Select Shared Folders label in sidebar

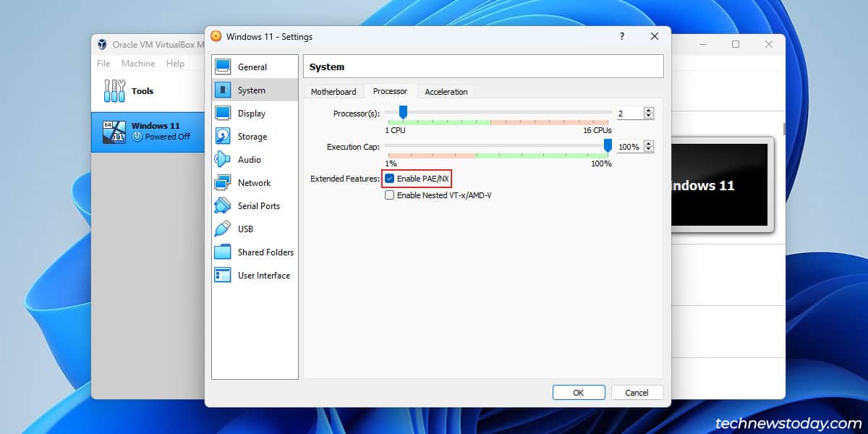click(265, 252)
